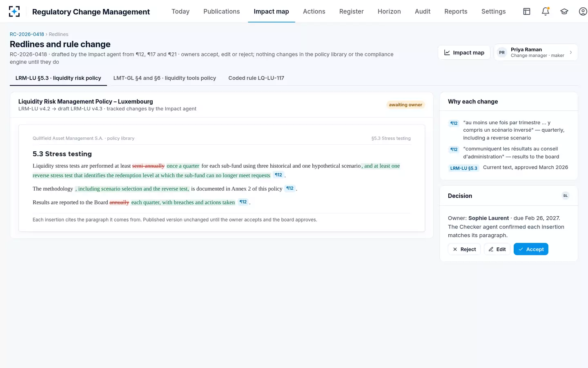Click the ¶12 chip after "Annex 2 of this policy"
The height and width of the screenshot is (368, 588).
pyautogui.click(x=290, y=188)
